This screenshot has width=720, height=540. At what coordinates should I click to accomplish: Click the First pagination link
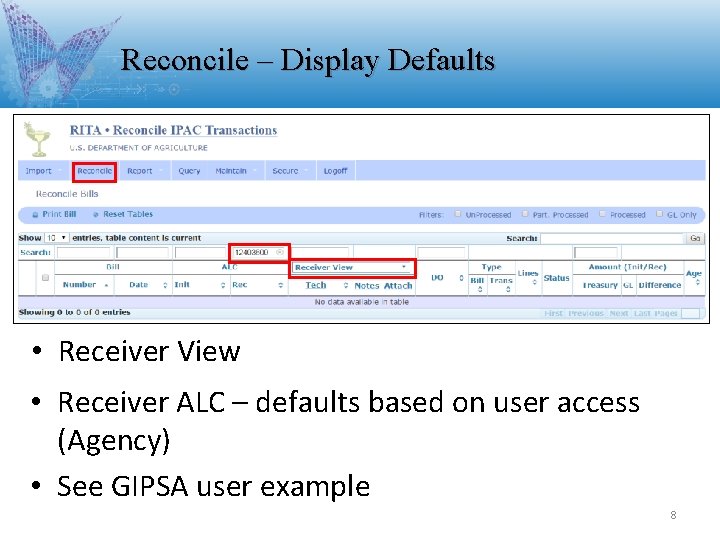(x=553, y=313)
